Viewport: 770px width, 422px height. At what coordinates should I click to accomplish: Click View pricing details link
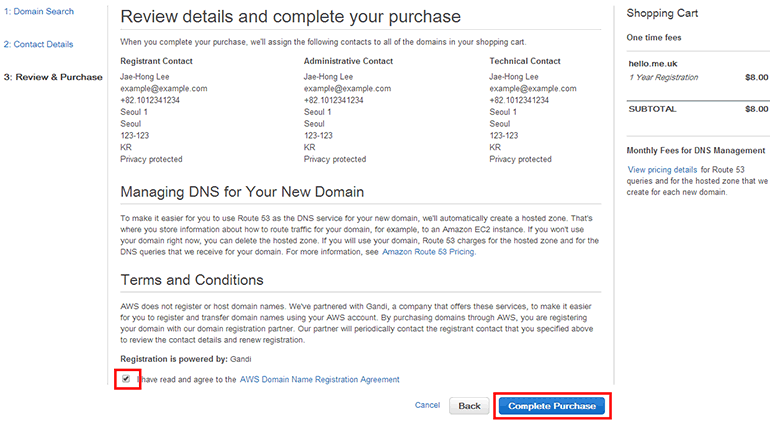click(662, 170)
